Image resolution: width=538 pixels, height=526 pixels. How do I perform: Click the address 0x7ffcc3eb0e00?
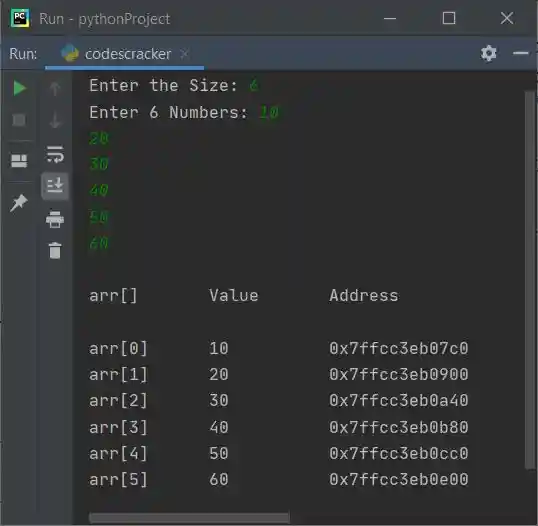[x=399, y=479]
